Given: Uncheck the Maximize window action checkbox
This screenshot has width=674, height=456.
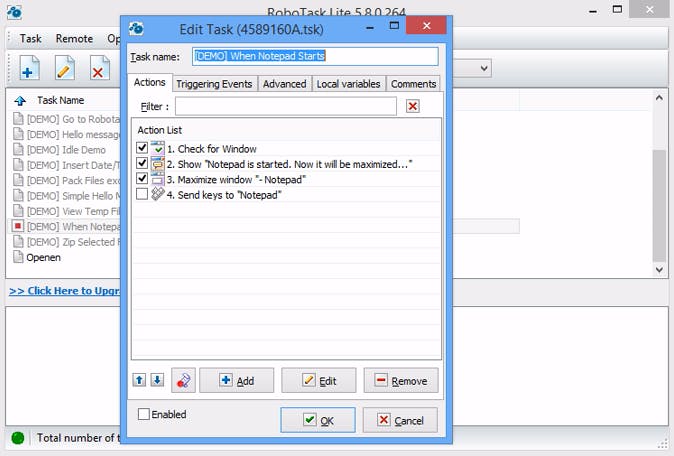Looking at the screenshot, I should [x=142, y=178].
